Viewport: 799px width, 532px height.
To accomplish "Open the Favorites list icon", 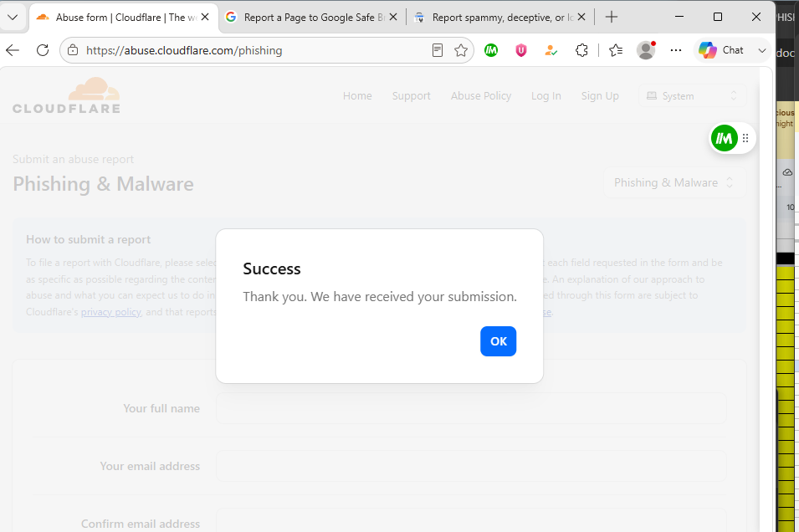I will click(x=616, y=50).
